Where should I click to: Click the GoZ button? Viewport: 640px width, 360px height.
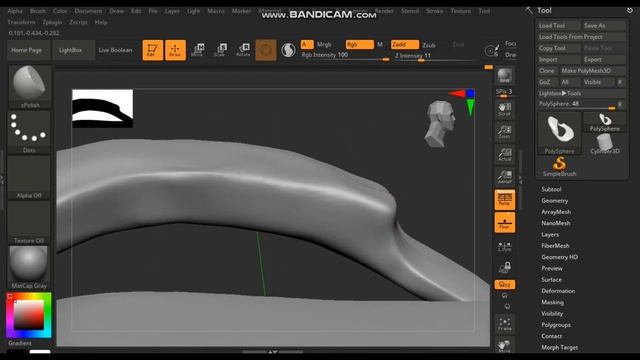(x=547, y=82)
